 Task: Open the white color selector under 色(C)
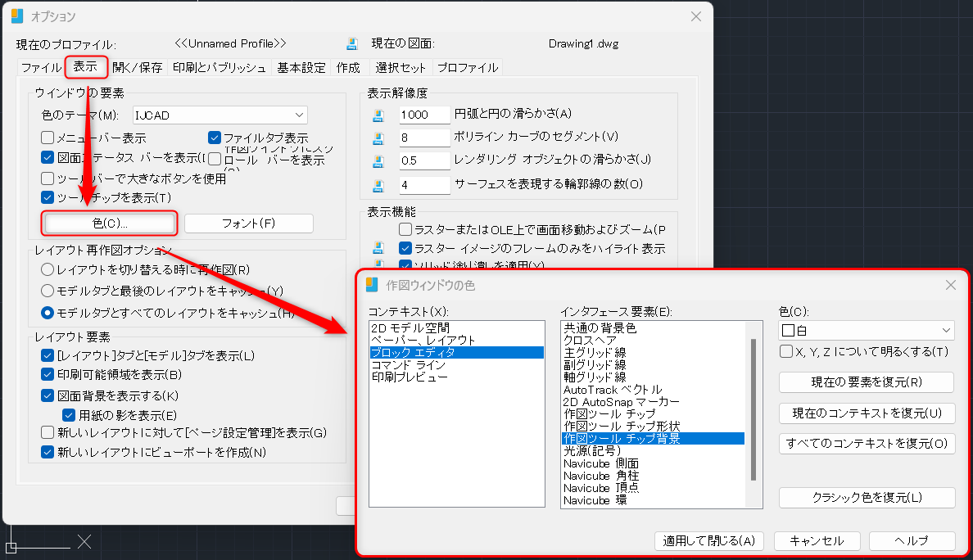pyautogui.click(x=866, y=330)
